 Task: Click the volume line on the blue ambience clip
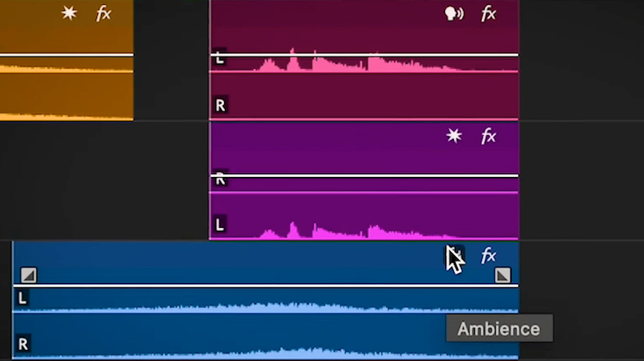click(266, 285)
